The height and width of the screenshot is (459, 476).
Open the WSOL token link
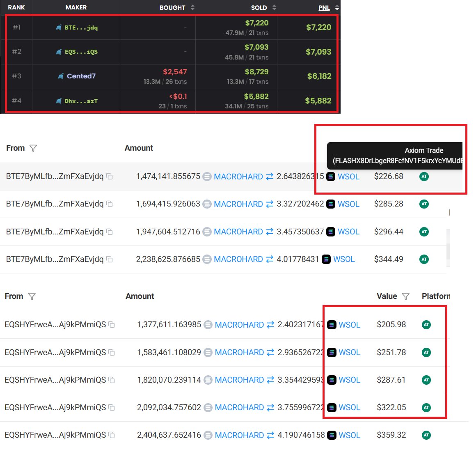348,177
